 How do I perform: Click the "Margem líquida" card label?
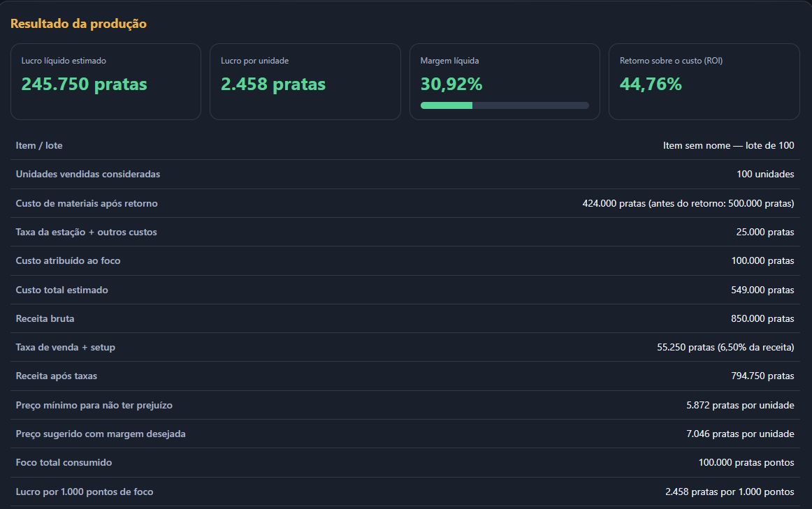(x=449, y=61)
